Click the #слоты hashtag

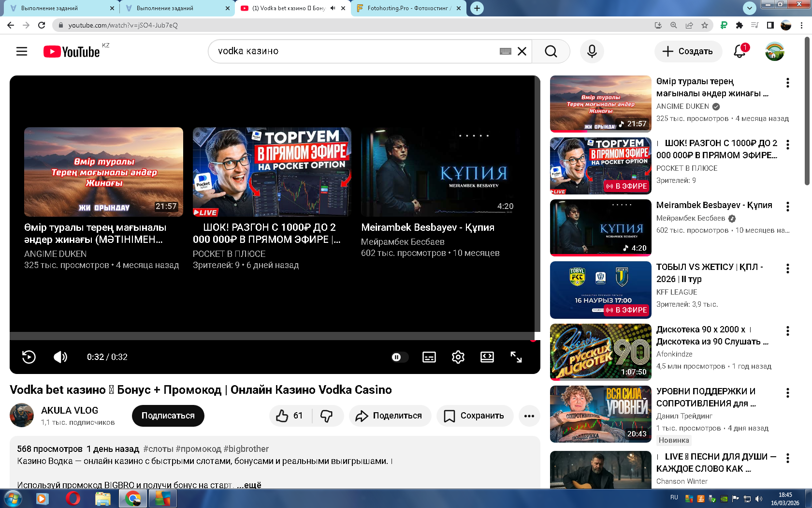(x=158, y=449)
